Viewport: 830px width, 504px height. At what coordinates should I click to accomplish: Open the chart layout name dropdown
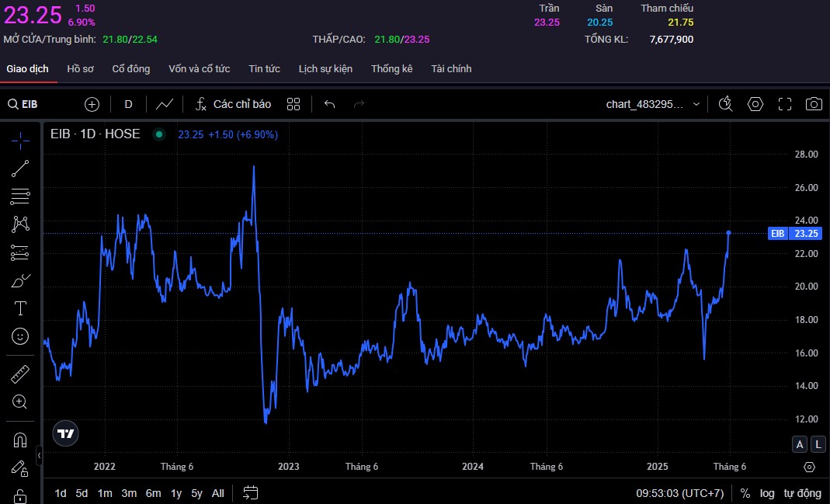pyautogui.click(x=696, y=104)
